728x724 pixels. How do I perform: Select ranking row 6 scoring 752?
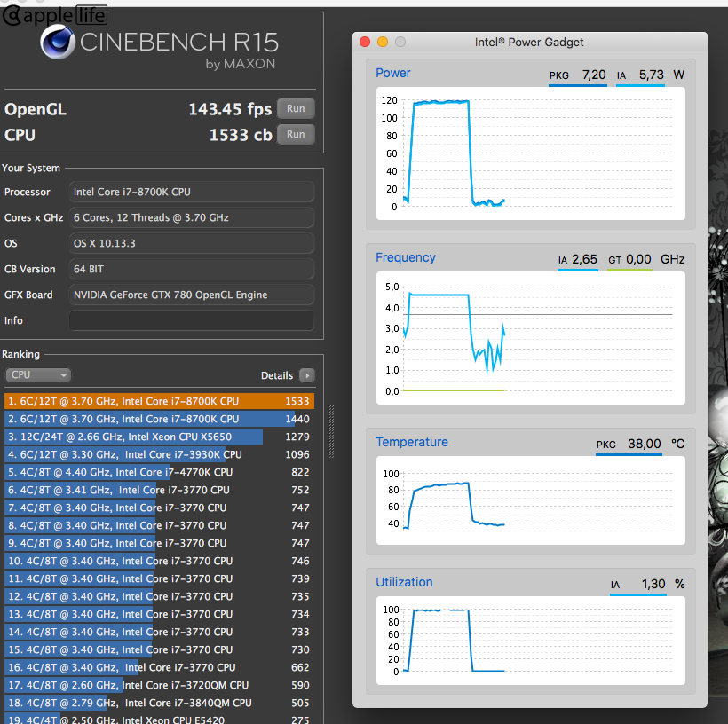click(x=159, y=490)
